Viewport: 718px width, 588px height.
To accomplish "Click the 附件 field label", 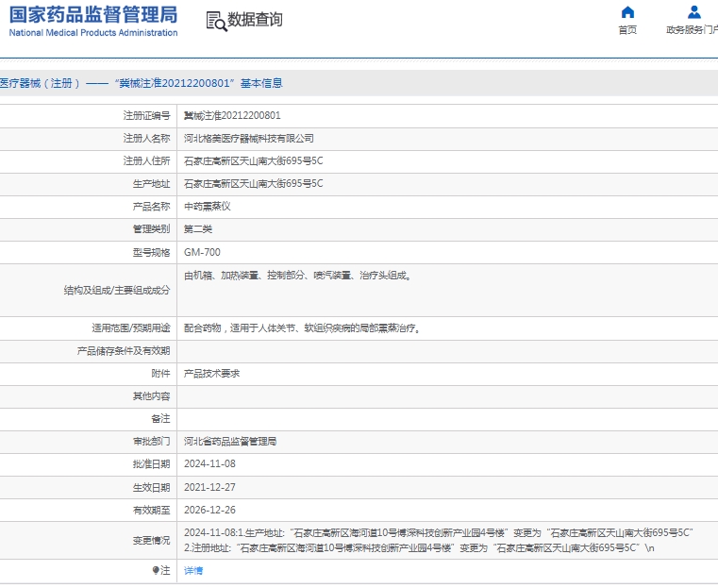I will tap(160, 374).
